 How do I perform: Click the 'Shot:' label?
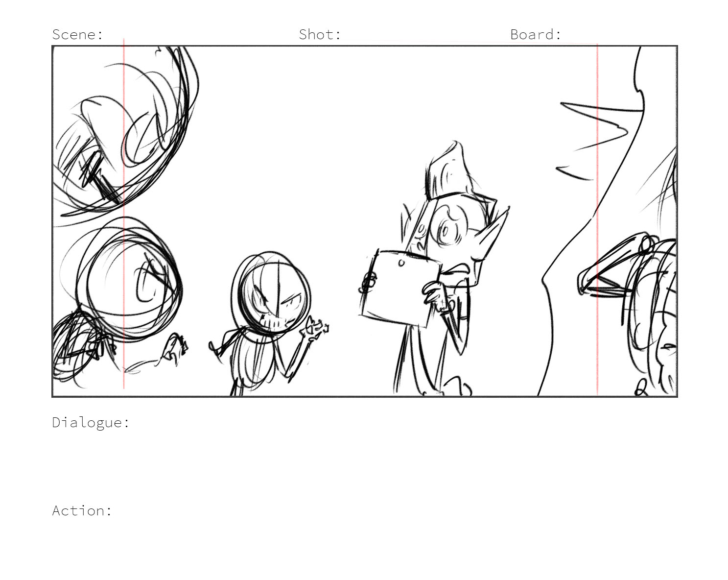[x=320, y=34]
